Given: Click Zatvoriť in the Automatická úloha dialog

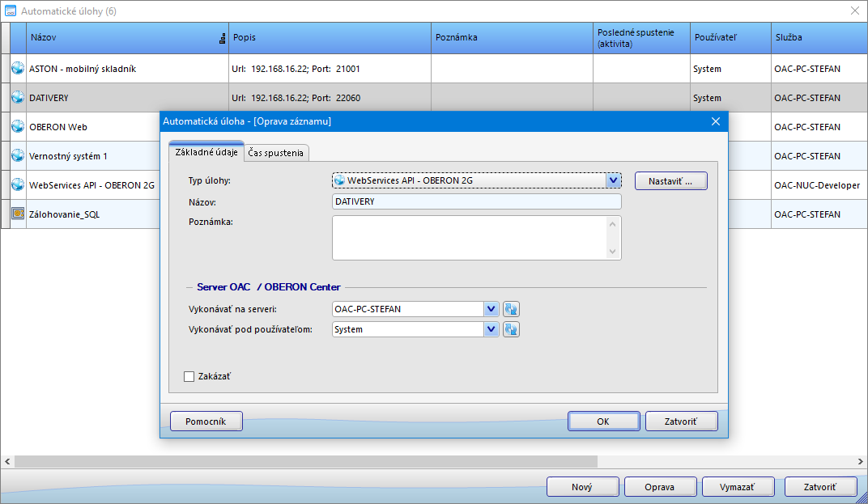Looking at the screenshot, I should (681, 421).
